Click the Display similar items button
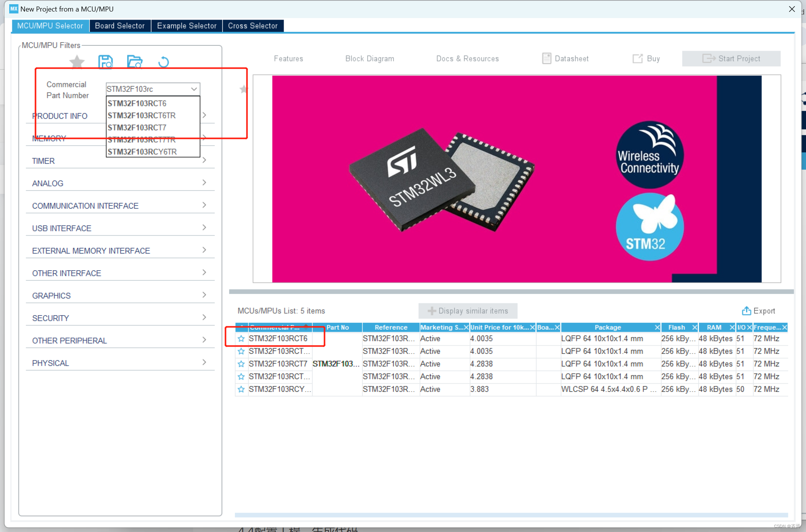Viewport: 806px width, 532px height. tap(468, 311)
